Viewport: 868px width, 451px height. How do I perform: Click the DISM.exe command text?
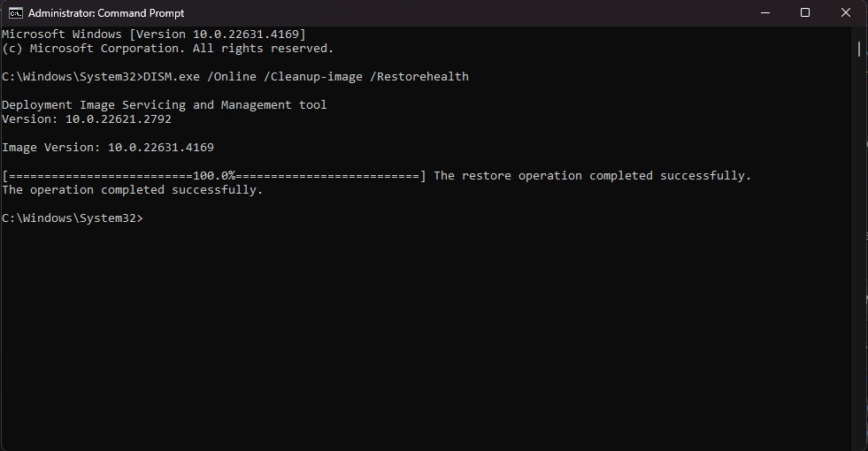click(x=172, y=76)
